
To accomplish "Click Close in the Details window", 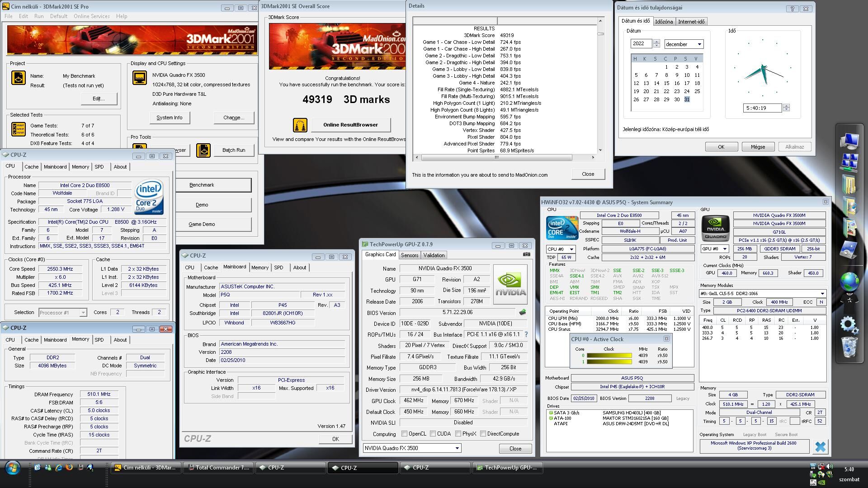I will [588, 174].
